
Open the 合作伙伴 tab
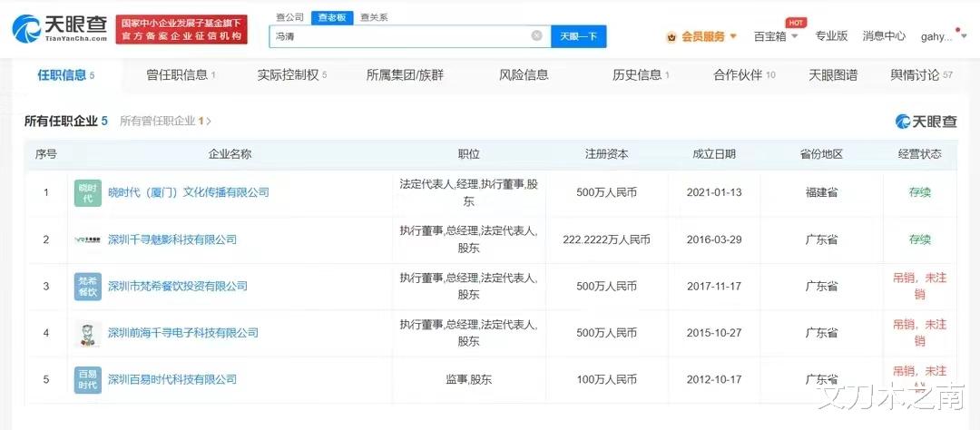(744, 75)
